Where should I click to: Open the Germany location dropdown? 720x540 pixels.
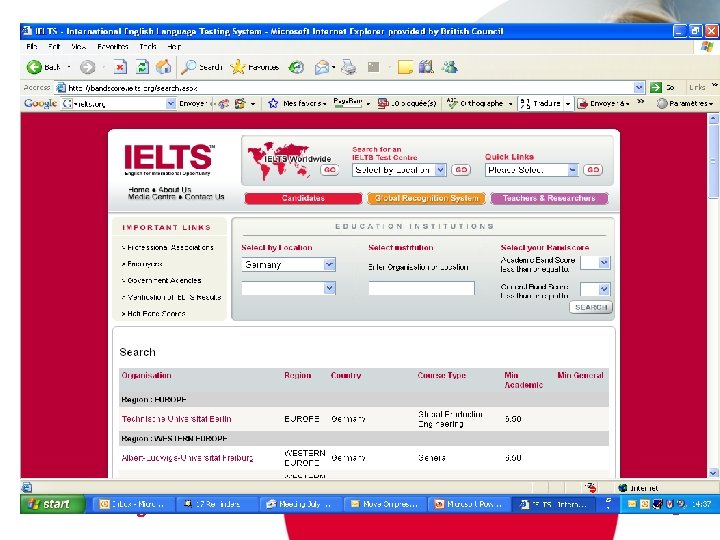coord(329,264)
